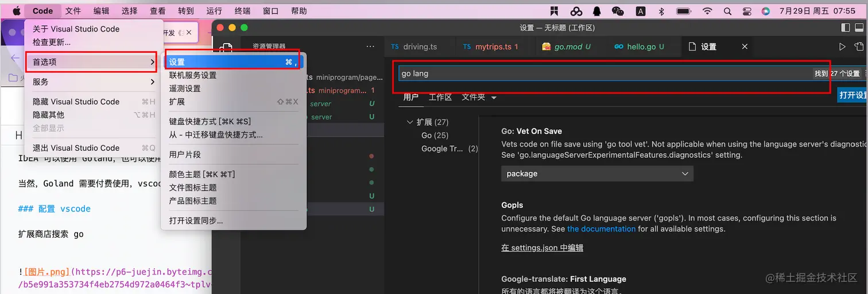
Task: Click the WeChat menu bar icon
Action: click(x=618, y=11)
